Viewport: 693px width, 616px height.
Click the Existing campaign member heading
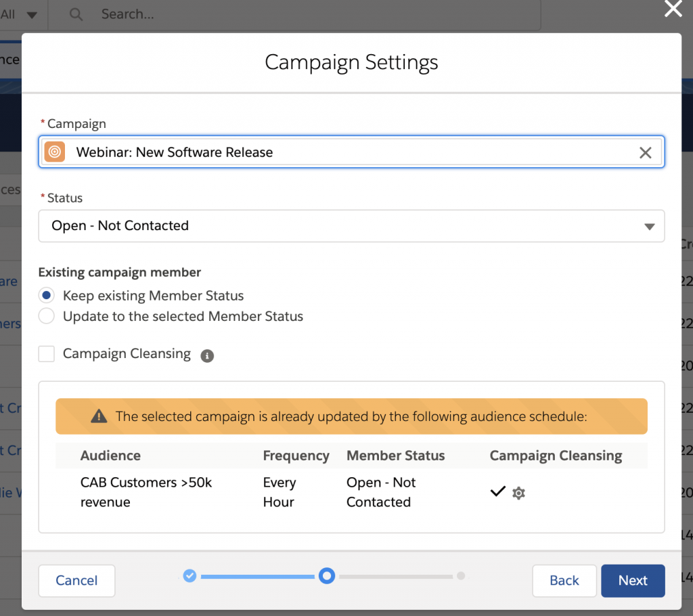[x=120, y=272]
